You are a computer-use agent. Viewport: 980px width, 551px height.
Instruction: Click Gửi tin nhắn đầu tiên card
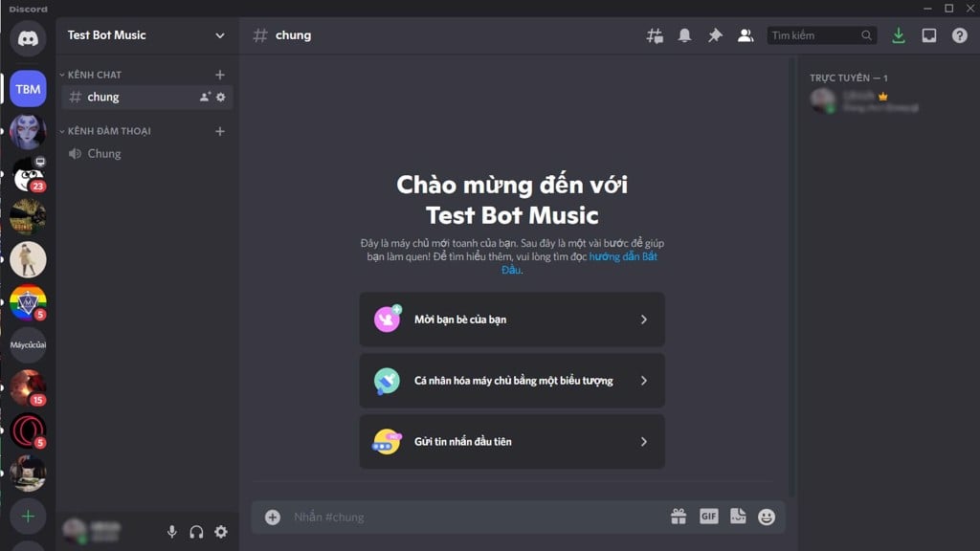point(512,442)
